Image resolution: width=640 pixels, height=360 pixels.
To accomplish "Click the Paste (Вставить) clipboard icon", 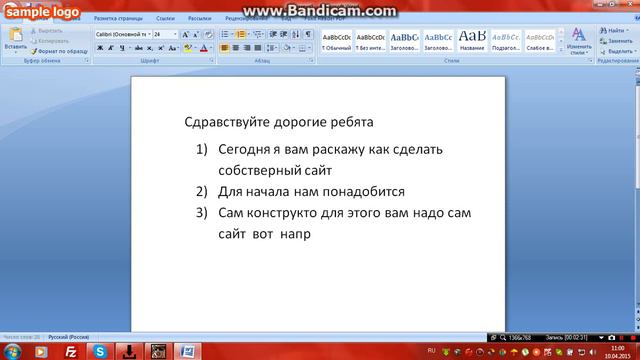I will 16,35.
